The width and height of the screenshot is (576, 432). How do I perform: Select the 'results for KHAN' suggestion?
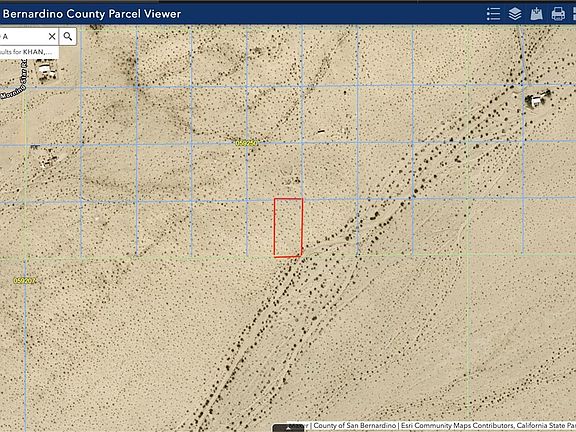29,52
